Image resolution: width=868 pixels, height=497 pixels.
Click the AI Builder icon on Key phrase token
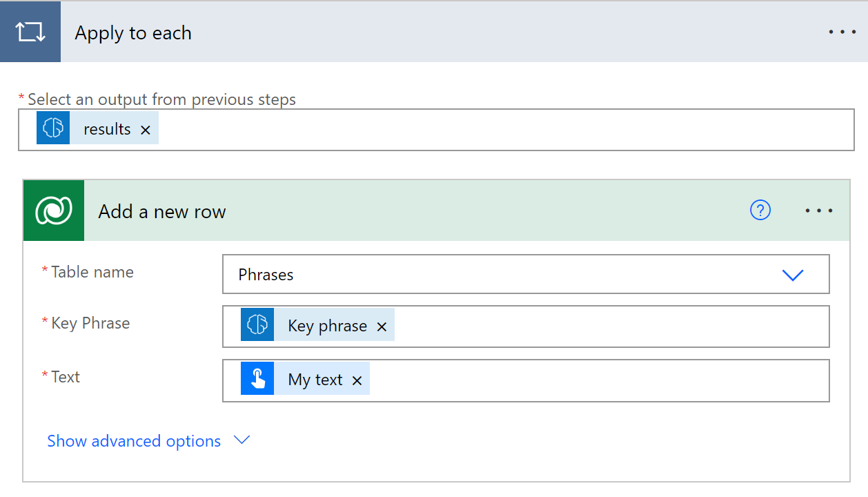coord(257,324)
